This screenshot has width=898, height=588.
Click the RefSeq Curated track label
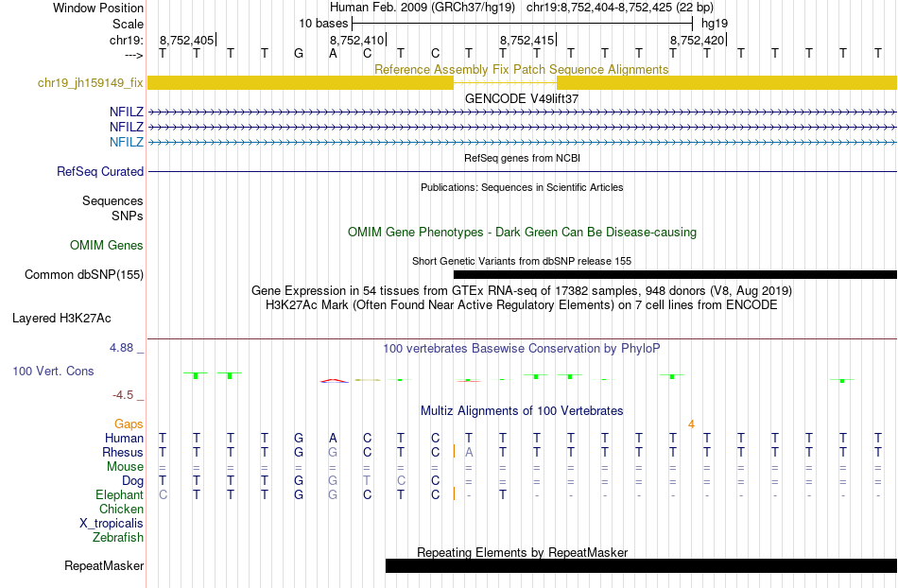100,171
